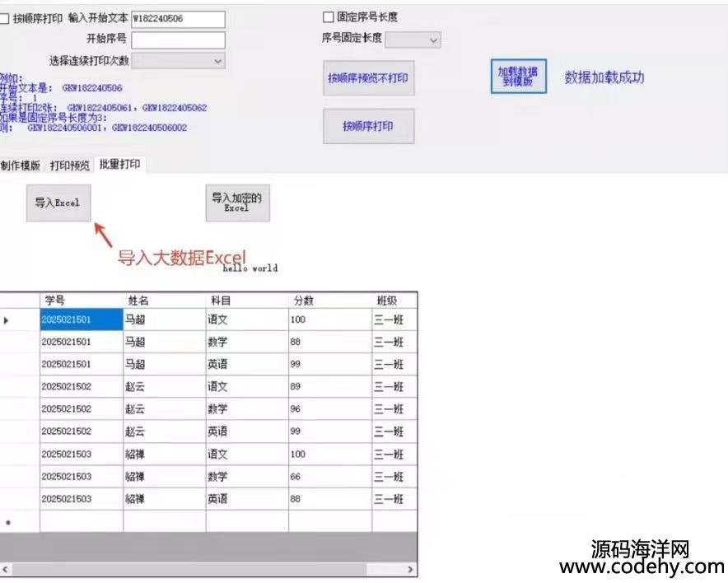This screenshot has width=728, height=583.
Task: Click the 导入加密的Excel button
Action: point(237,203)
